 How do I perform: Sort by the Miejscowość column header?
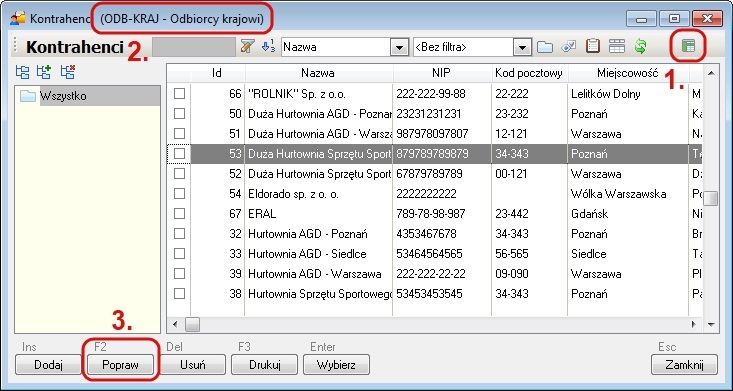pos(628,73)
